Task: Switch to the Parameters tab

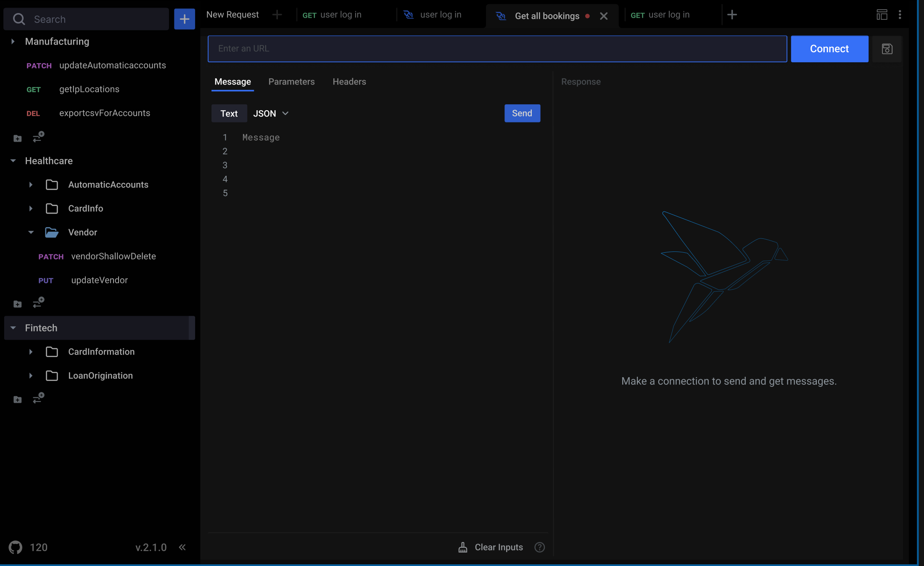Action: pyautogui.click(x=292, y=81)
